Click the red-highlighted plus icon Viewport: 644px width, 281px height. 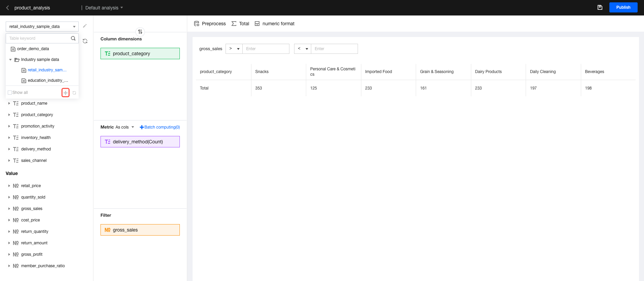click(x=66, y=93)
